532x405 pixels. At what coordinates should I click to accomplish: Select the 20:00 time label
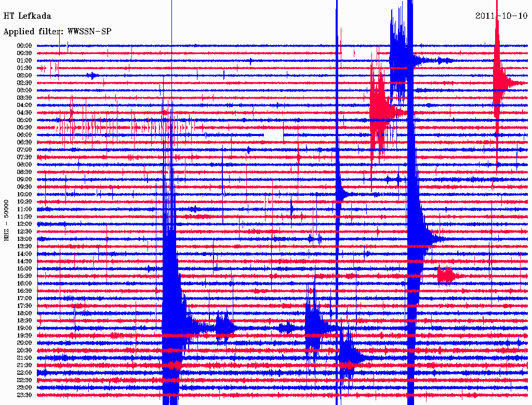click(x=24, y=343)
